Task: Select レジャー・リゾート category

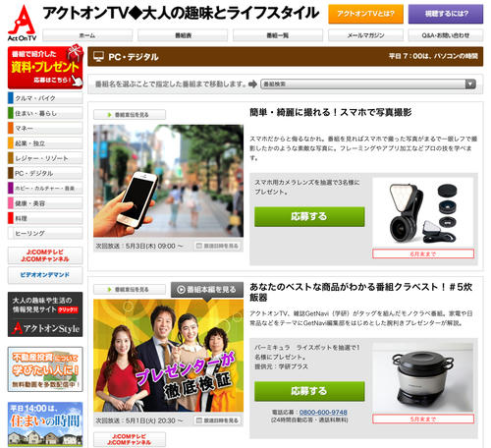Action: click(45, 158)
